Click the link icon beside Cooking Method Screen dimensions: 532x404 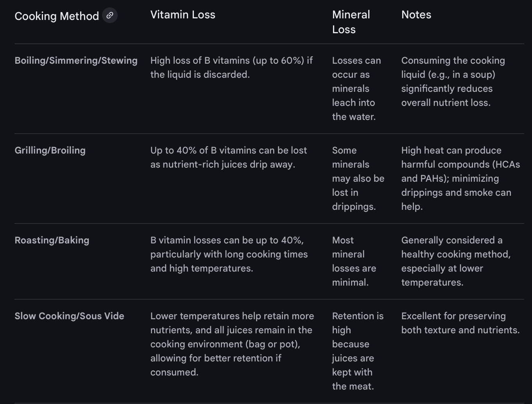[110, 16]
